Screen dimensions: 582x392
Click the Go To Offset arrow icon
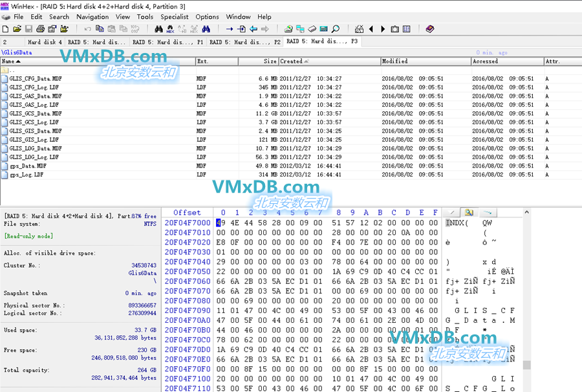coord(230,29)
